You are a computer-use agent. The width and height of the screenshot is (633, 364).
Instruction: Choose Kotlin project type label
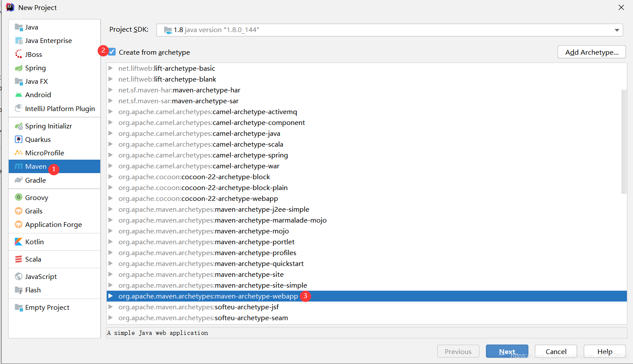(34, 242)
